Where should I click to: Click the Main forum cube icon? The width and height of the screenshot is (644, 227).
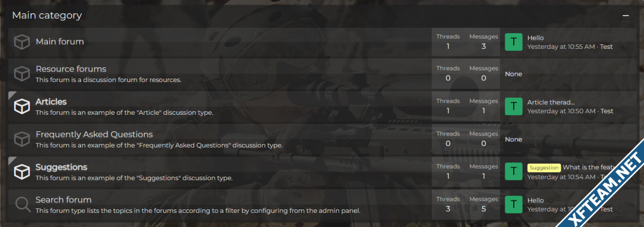pos(22,42)
